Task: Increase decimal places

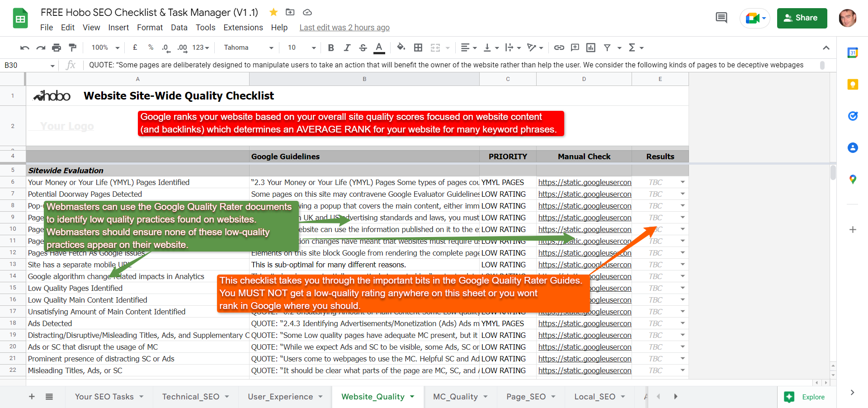Action: pos(182,47)
